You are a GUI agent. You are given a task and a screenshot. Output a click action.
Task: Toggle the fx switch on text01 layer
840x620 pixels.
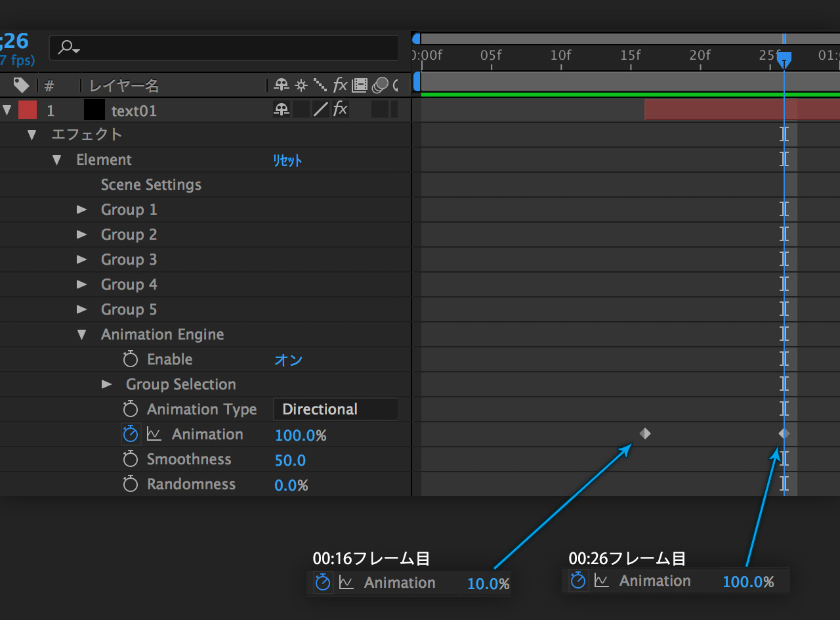(x=340, y=110)
